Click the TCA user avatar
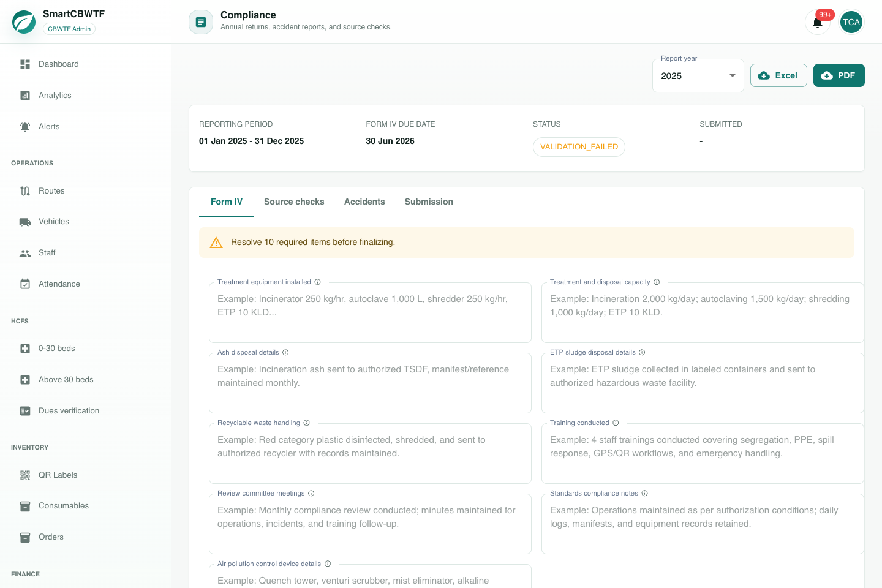 (x=851, y=23)
